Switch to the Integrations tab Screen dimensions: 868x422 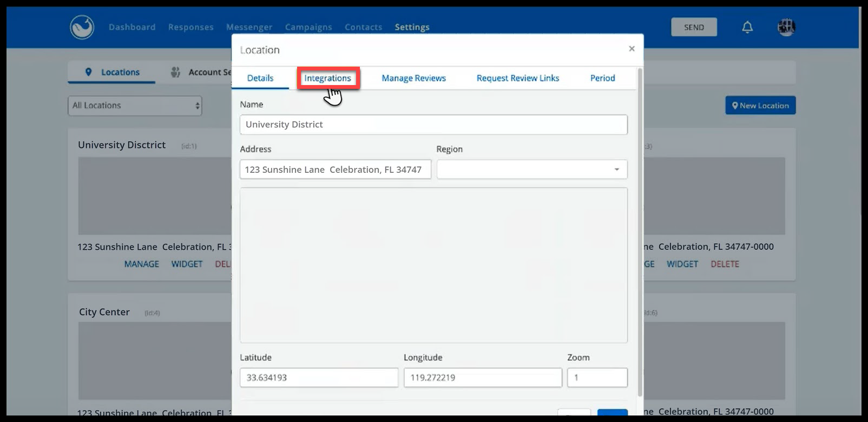click(x=327, y=78)
